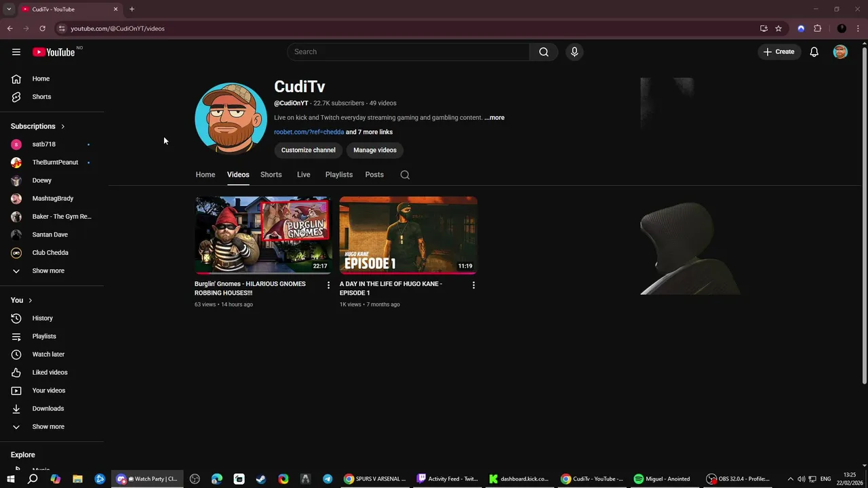Expand the You section chevron
Screen dimensions: 868x488
coord(30,300)
